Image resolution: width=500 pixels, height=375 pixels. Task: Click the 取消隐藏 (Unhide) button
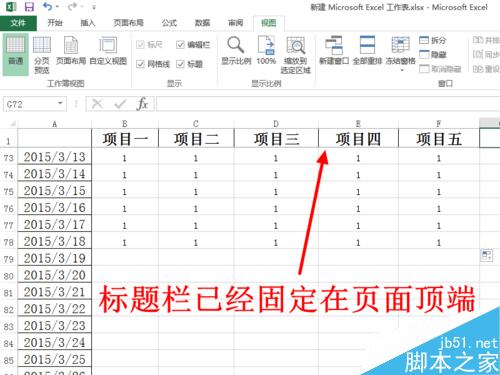pyautogui.click(x=440, y=69)
